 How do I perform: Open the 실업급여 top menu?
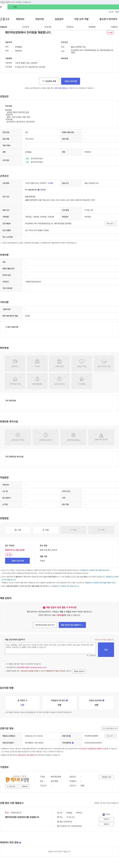click(x=59, y=19)
